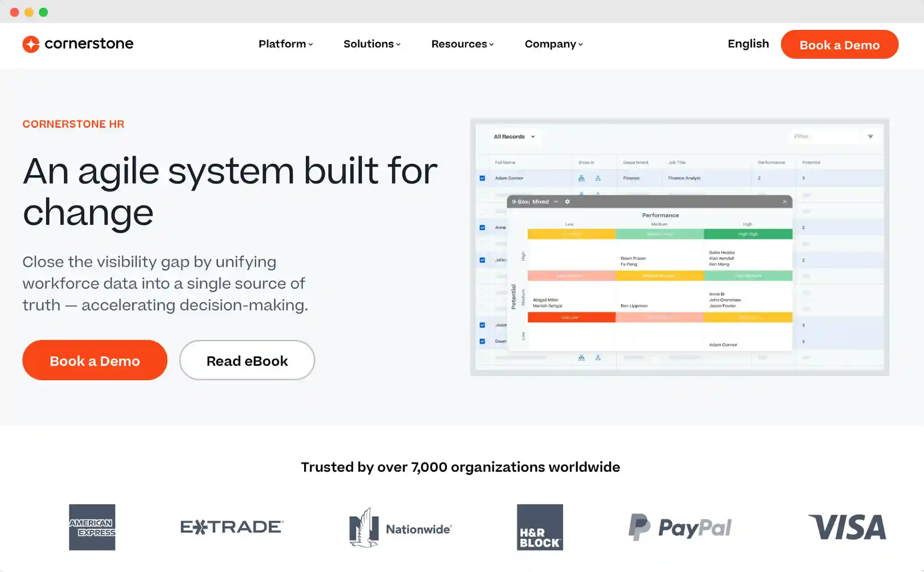Viewport: 924px width, 572px height.
Task: Click the macOS red close window dot
Action: coord(14,12)
